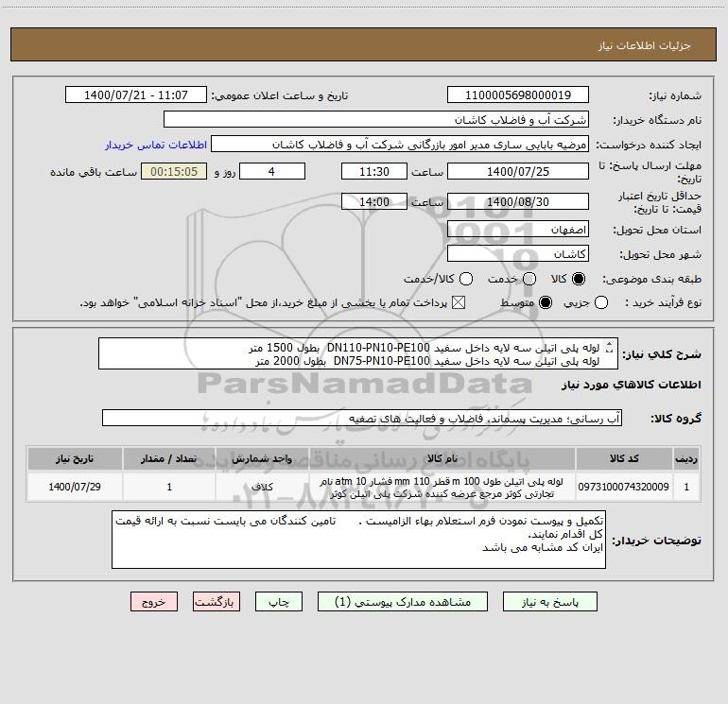This screenshot has width=728, height=704.
Task: Open the اطلاعات تماس خریدار link
Action: [x=156, y=145]
